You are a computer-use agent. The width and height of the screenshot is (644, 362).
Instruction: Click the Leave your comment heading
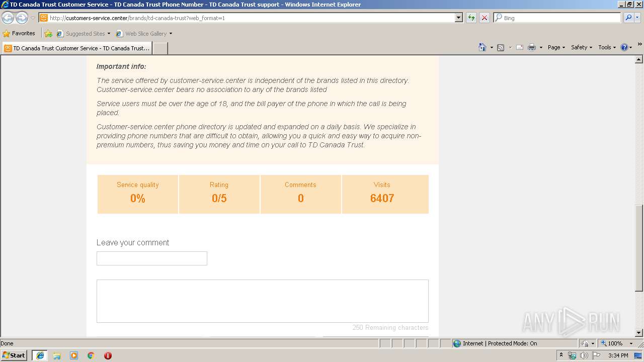(133, 242)
